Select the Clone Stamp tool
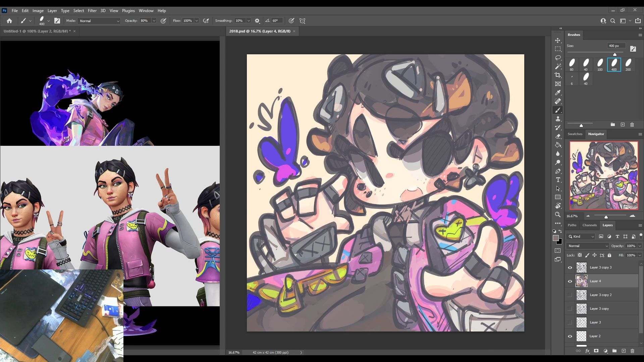The width and height of the screenshot is (644, 362). [x=558, y=119]
